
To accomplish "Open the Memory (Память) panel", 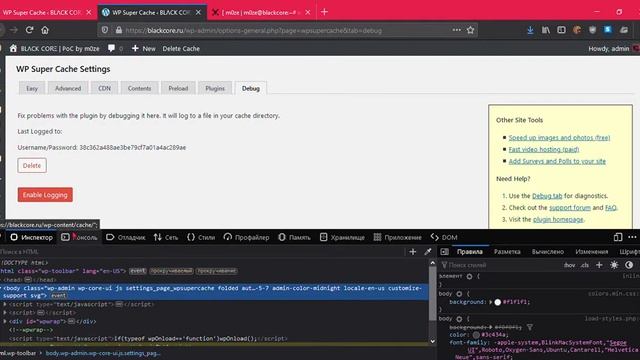I will tap(294, 237).
